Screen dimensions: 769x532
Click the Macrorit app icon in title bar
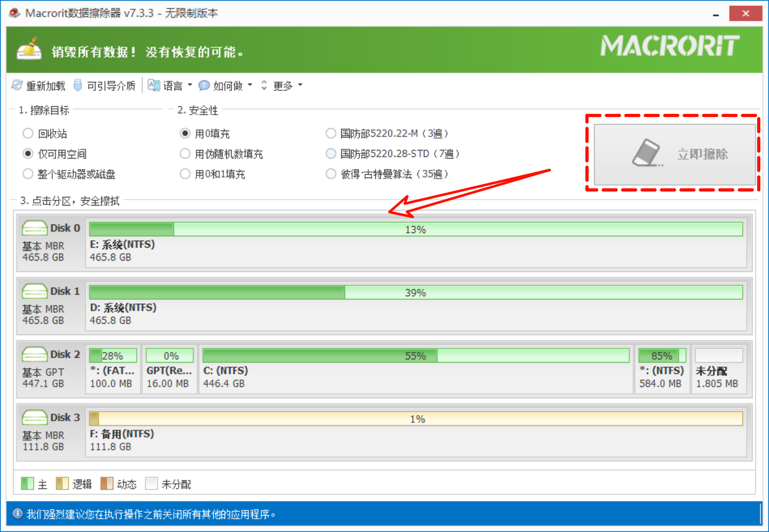point(15,12)
